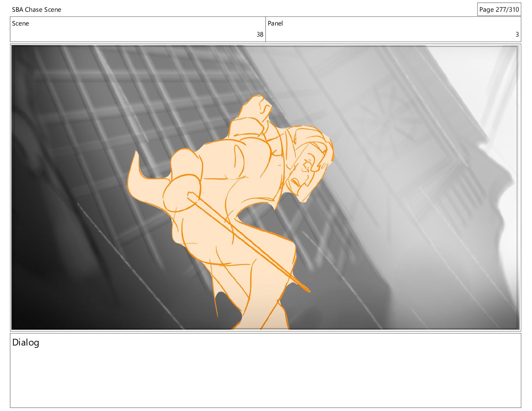This screenshot has height=411, width=532.
Task: Click the 'Panel' header label
Action: pos(275,24)
